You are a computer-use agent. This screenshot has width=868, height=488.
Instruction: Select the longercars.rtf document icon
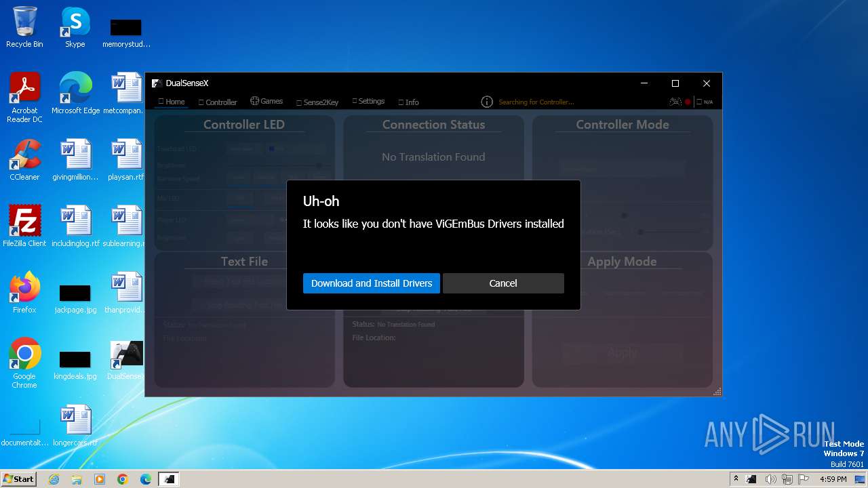(75, 426)
